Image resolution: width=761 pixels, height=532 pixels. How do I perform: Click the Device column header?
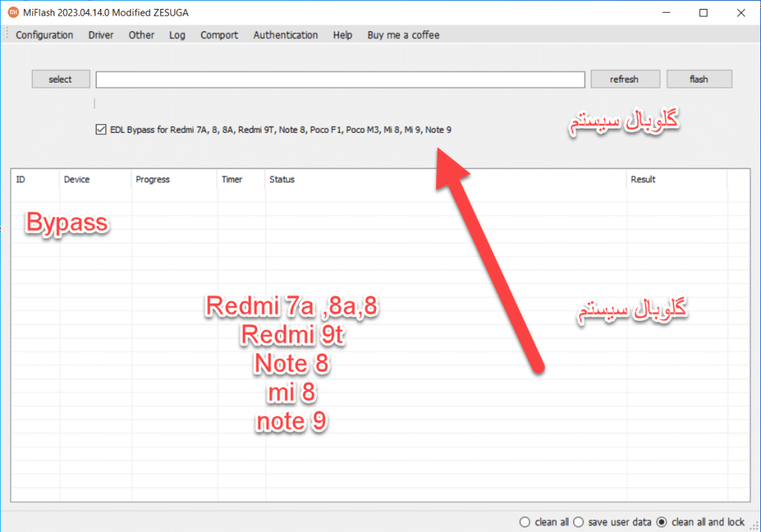[x=96, y=180]
